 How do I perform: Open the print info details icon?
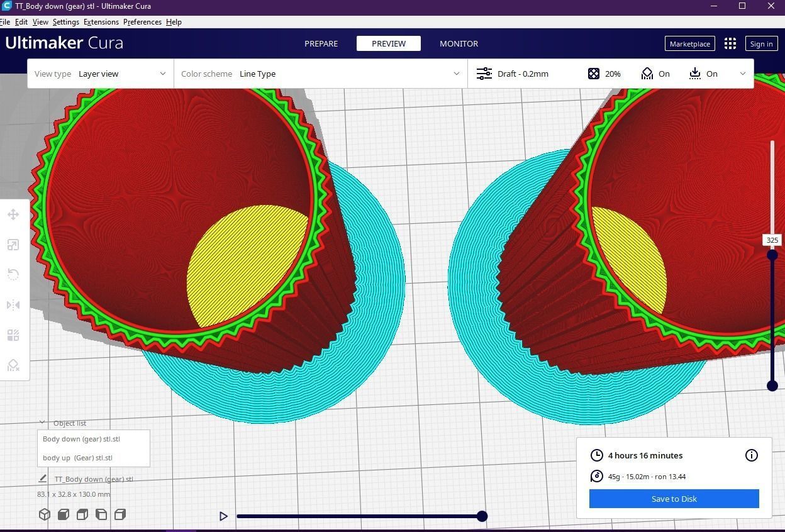pos(752,455)
